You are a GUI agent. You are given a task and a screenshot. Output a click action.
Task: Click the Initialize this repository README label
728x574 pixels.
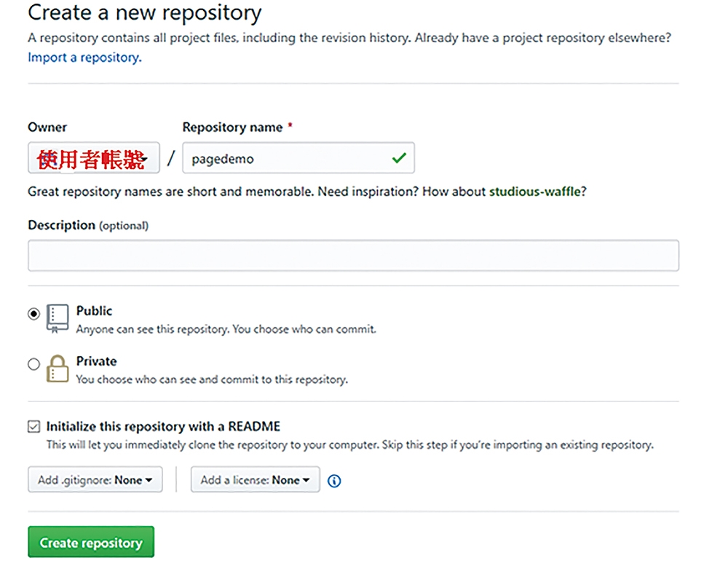pos(163,426)
